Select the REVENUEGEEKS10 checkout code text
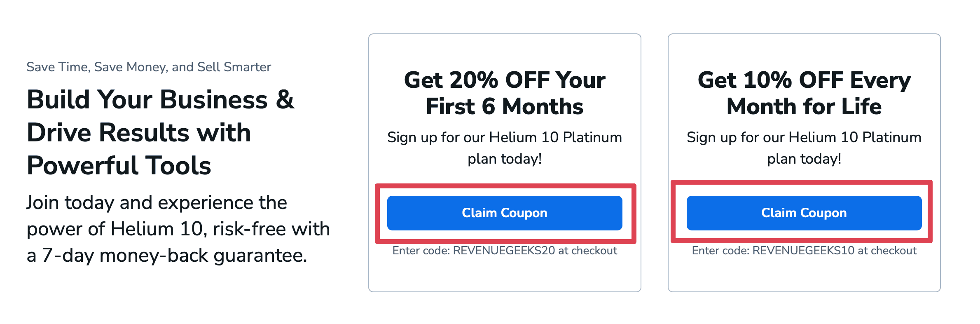The width and height of the screenshot is (980, 324). (x=803, y=251)
